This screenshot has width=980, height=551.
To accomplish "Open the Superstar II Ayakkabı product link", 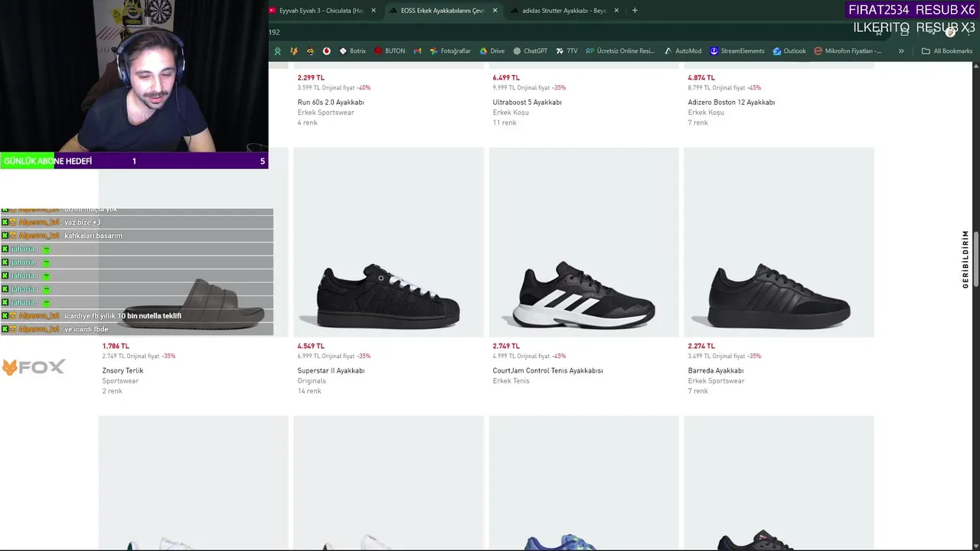I will click(x=331, y=370).
